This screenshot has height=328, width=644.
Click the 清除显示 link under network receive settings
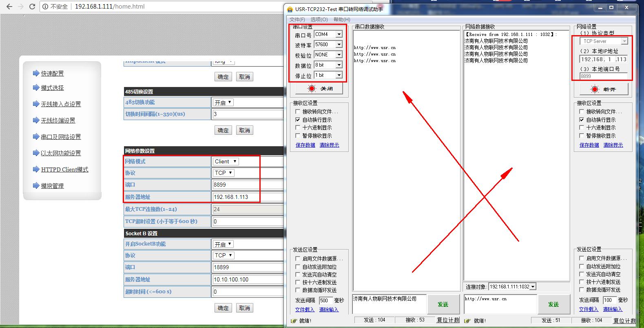coord(613,145)
